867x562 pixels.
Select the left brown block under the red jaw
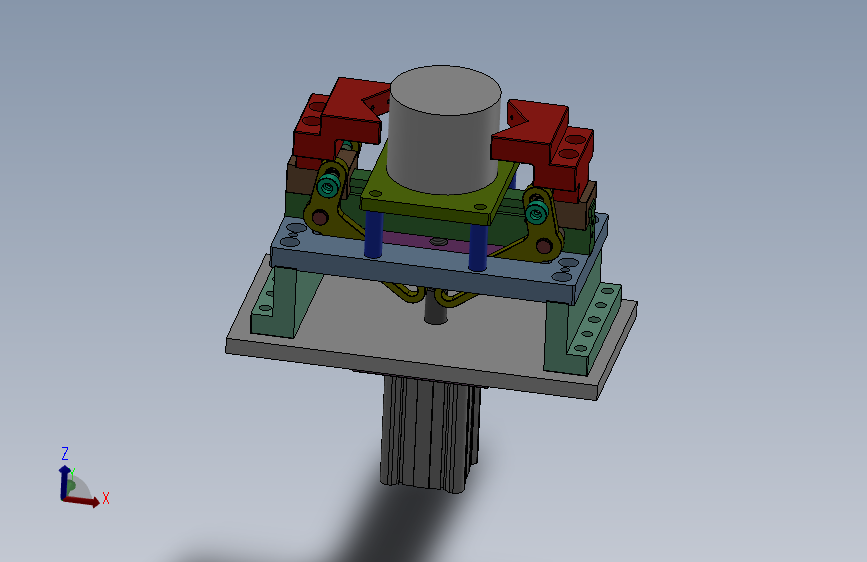(301, 177)
